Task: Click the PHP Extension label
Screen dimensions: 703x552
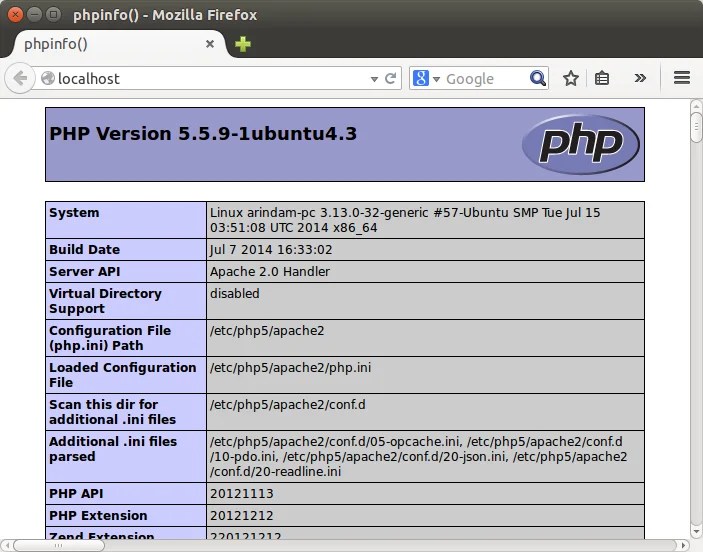Action: 98,516
